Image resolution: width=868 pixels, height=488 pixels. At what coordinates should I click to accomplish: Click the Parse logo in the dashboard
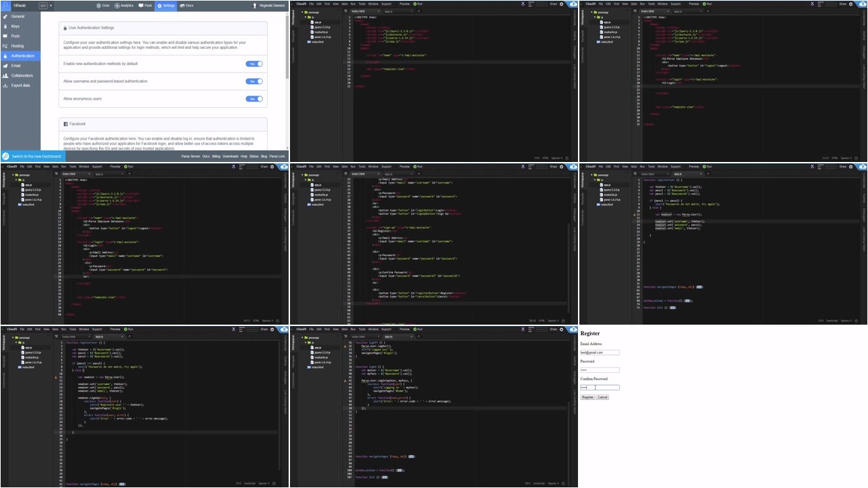click(x=5, y=5)
